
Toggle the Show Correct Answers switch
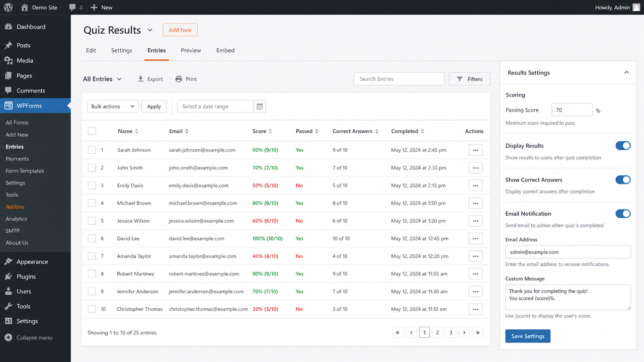point(623,179)
